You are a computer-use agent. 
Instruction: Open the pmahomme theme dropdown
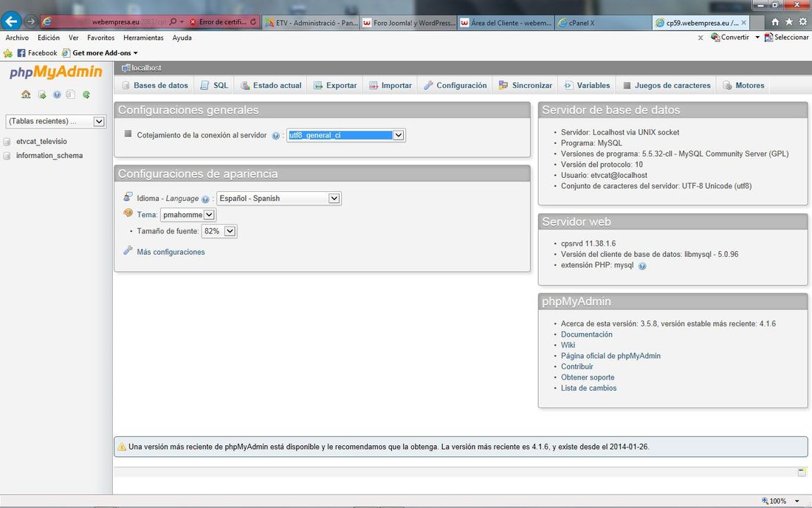click(x=188, y=214)
